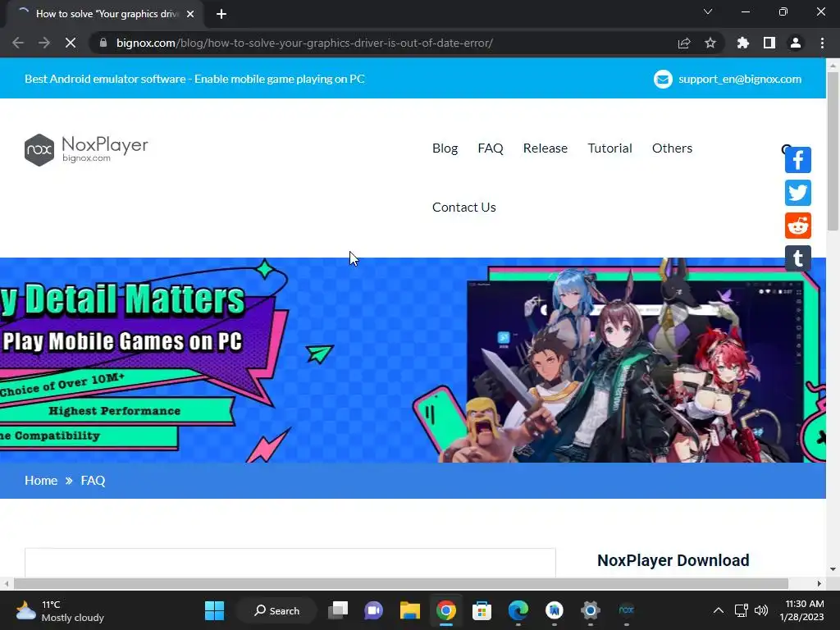Open Microsoft Store from taskbar
This screenshot has height=630, width=840.
[482, 610]
